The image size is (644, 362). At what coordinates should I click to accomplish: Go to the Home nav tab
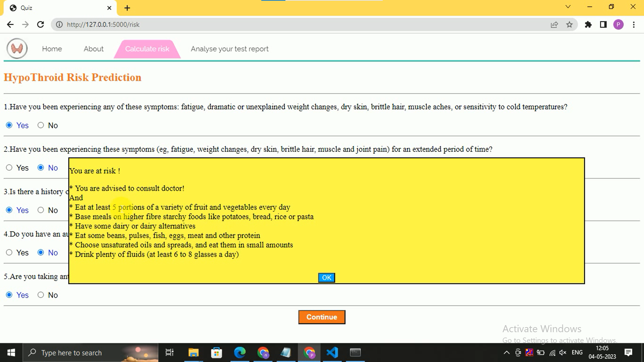pyautogui.click(x=52, y=49)
